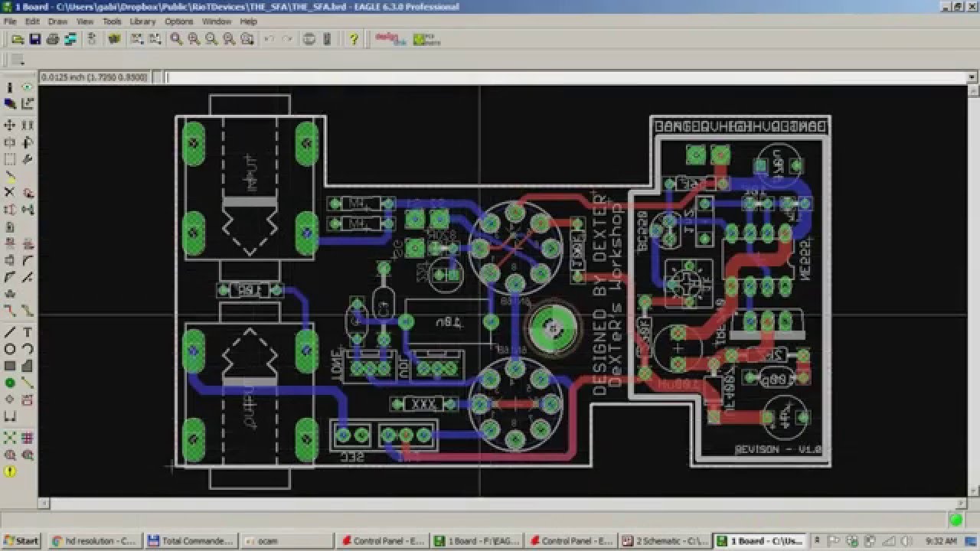The width and height of the screenshot is (980, 551).
Task: Open the File menu
Action: click(x=10, y=21)
